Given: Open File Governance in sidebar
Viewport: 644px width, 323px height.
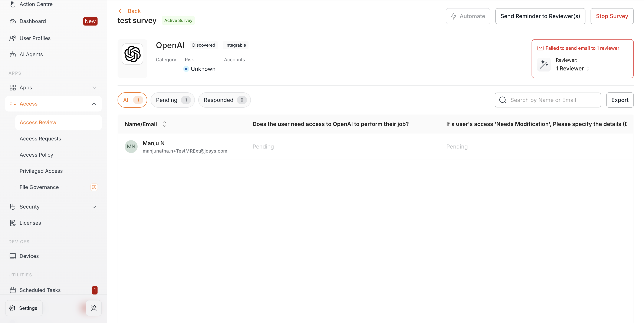Looking at the screenshot, I should tap(39, 187).
